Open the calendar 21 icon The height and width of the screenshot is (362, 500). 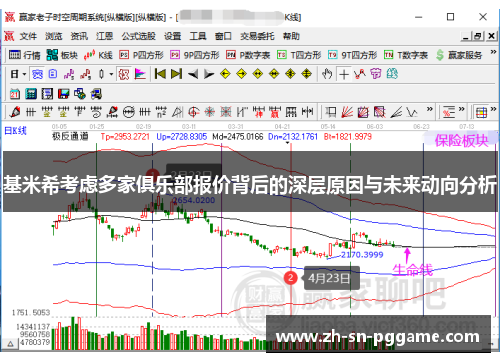click(x=15, y=94)
